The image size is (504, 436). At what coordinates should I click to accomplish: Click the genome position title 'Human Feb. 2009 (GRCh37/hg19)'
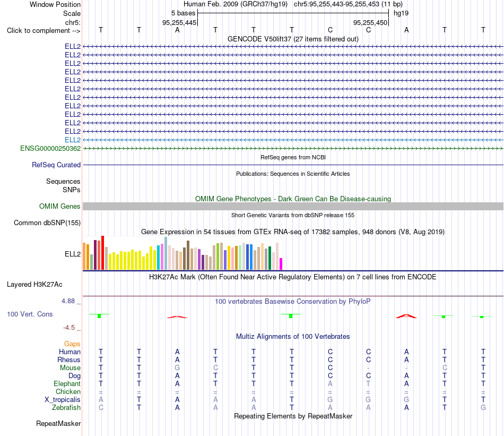[x=235, y=4]
